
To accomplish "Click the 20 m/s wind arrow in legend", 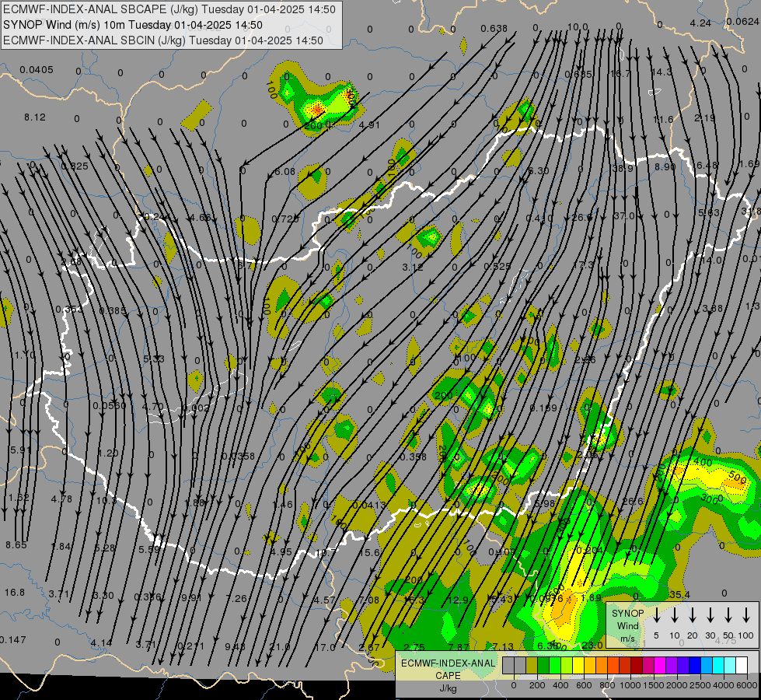I will (x=692, y=615).
